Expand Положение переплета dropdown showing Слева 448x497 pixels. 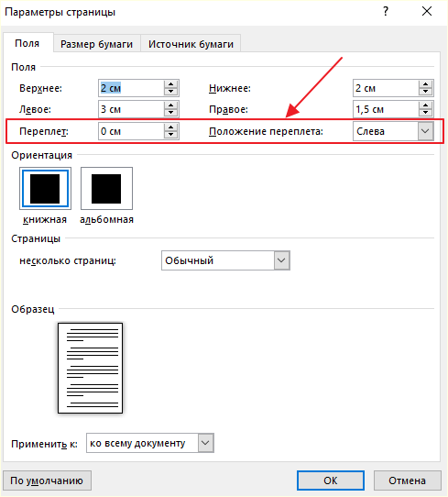click(393, 131)
